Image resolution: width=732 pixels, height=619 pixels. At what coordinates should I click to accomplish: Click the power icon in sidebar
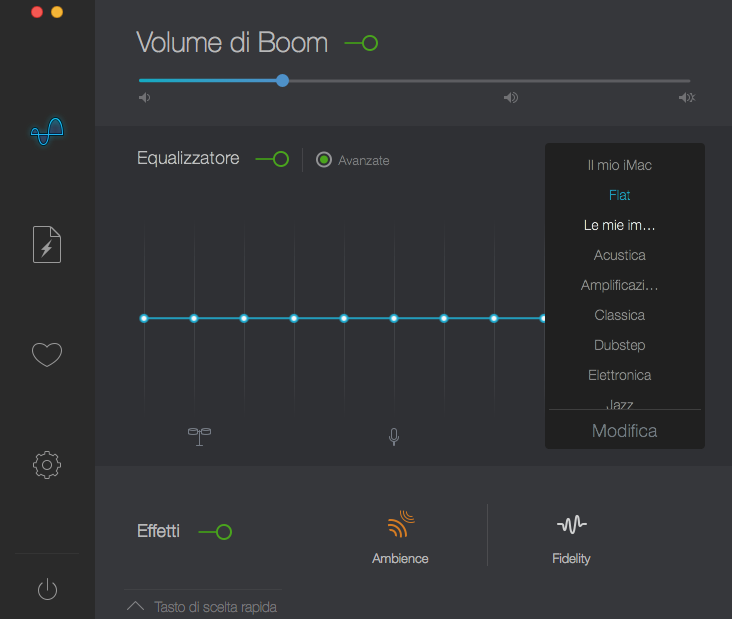47,589
